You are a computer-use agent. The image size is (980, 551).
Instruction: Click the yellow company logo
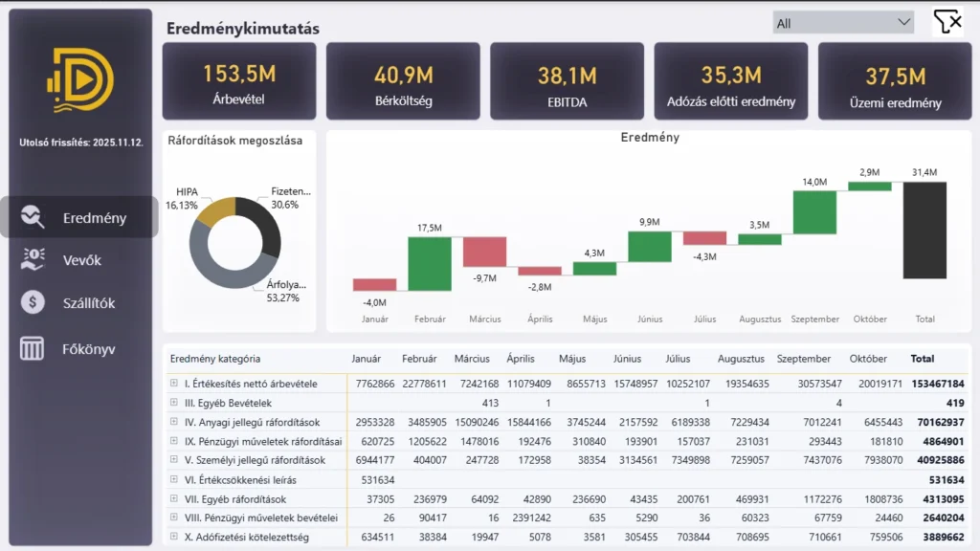point(79,80)
